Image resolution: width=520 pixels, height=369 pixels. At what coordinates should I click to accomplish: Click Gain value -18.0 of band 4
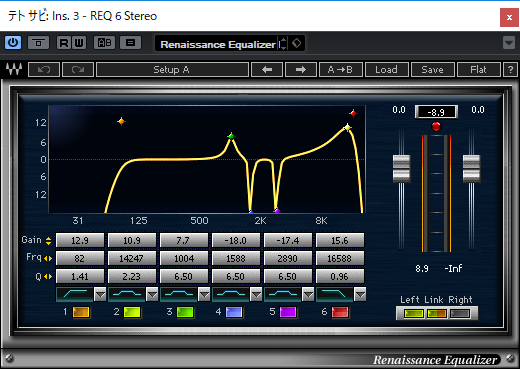236,240
